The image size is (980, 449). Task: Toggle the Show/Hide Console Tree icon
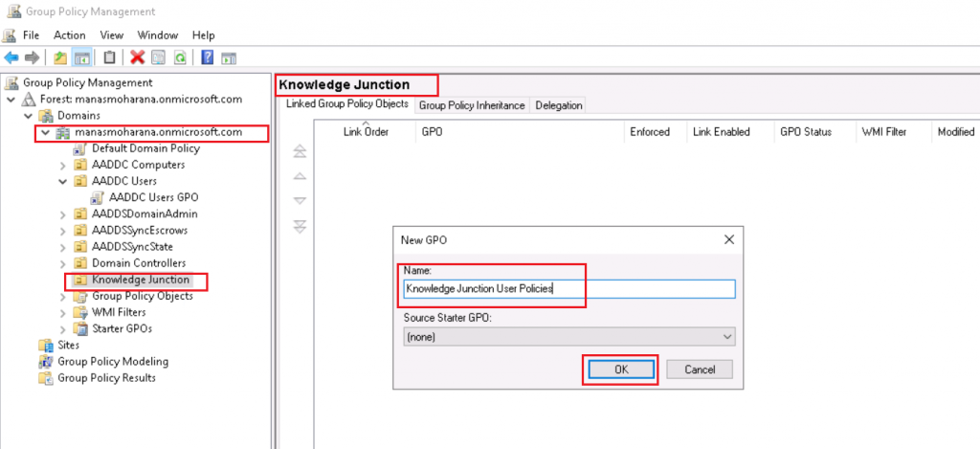[x=82, y=57]
